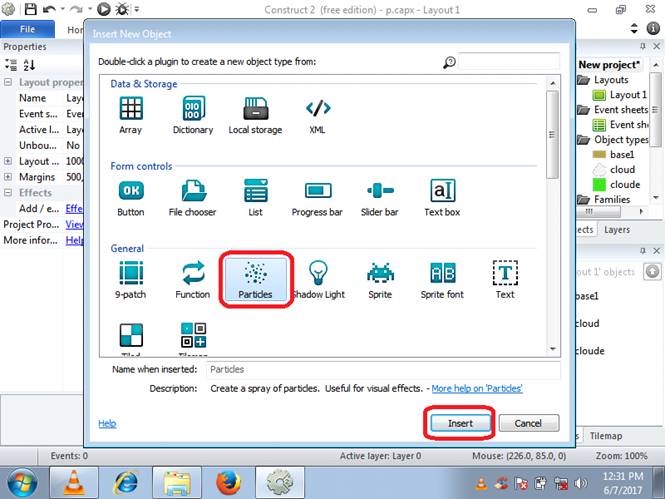Open Firefox from the taskbar
Screen dimensions: 665x499
coord(228,483)
